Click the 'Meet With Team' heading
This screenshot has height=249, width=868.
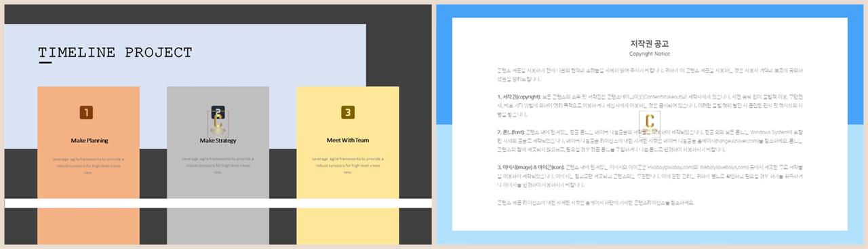pos(348,140)
